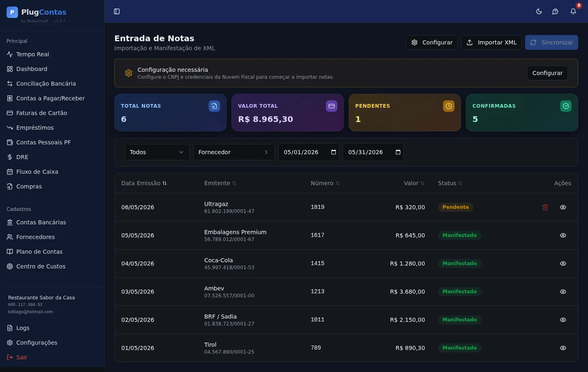This screenshot has height=372, width=588.
Task: Open the help chat icon
Action: pyautogui.click(x=555, y=11)
